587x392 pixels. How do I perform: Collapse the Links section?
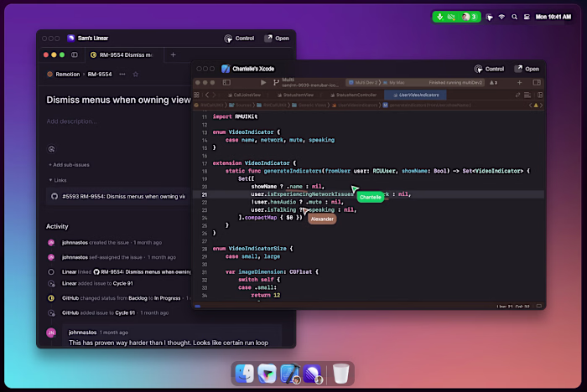58,180
